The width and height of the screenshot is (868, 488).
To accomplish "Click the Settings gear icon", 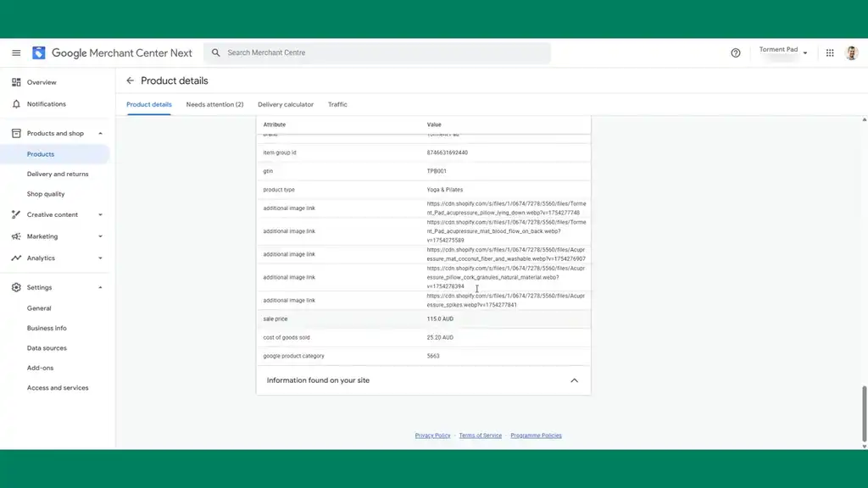I will pyautogui.click(x=16, y=287).
